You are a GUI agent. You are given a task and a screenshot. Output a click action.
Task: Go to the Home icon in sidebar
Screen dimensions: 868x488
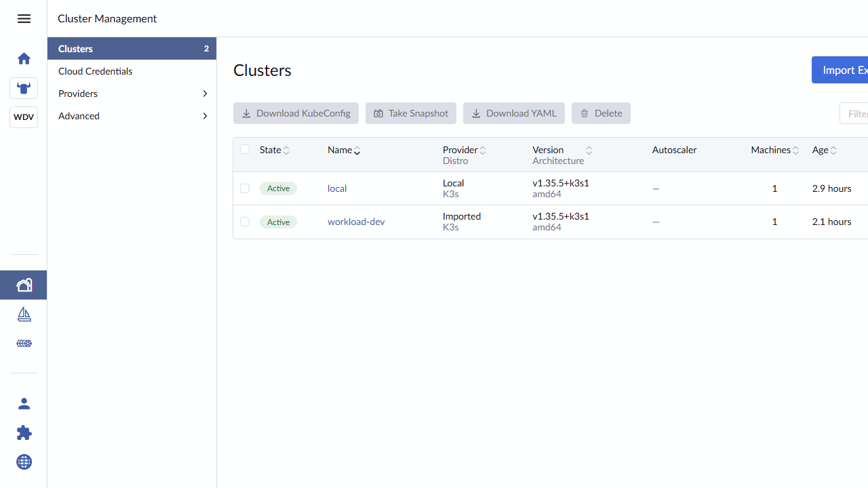point(24,58)
